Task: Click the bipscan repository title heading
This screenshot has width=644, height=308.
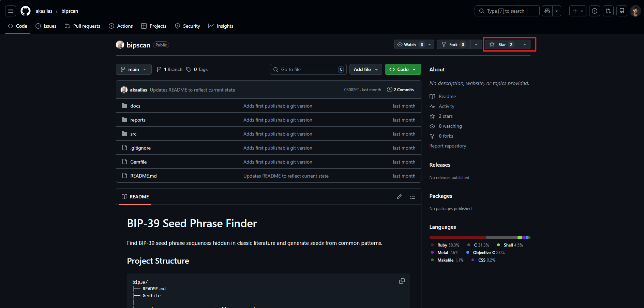Action: tap(138, 45)
